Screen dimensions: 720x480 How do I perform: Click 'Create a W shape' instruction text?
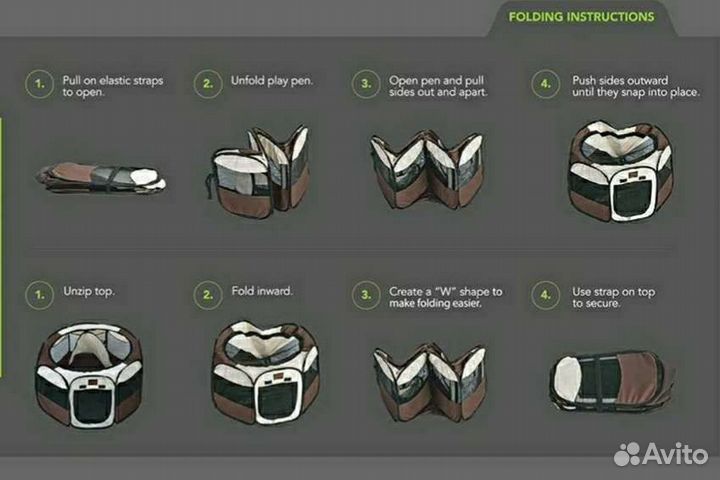click(x=445, y=297)
